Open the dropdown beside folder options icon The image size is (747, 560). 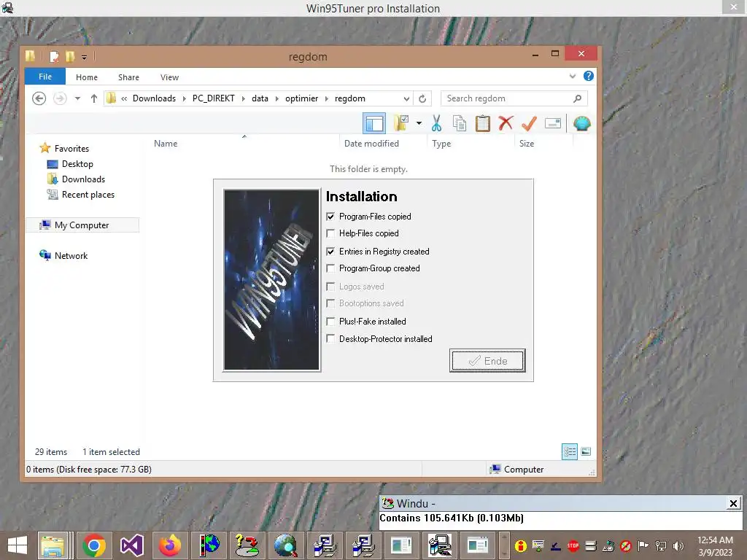pyautogui.click(x=419, y=123)
